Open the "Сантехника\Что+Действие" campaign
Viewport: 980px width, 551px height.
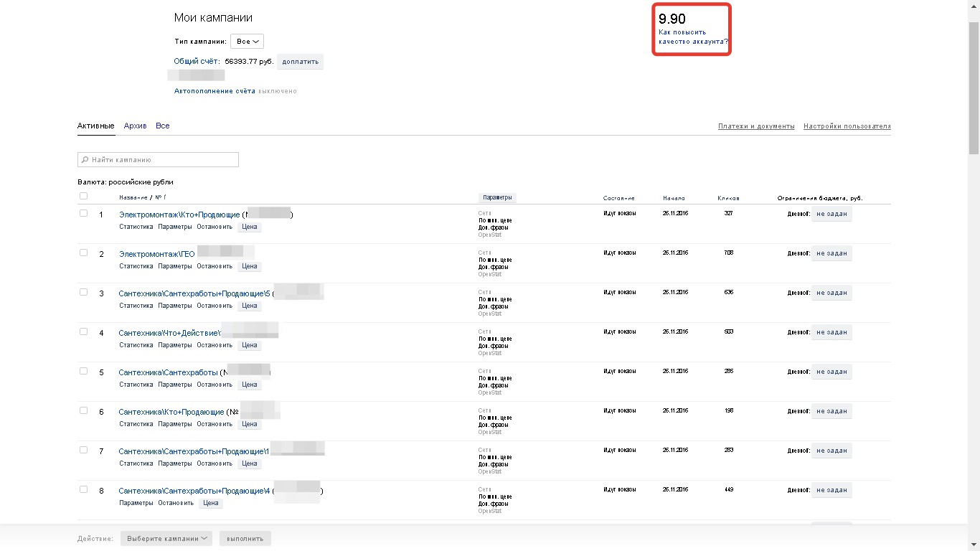pos(169,334)
